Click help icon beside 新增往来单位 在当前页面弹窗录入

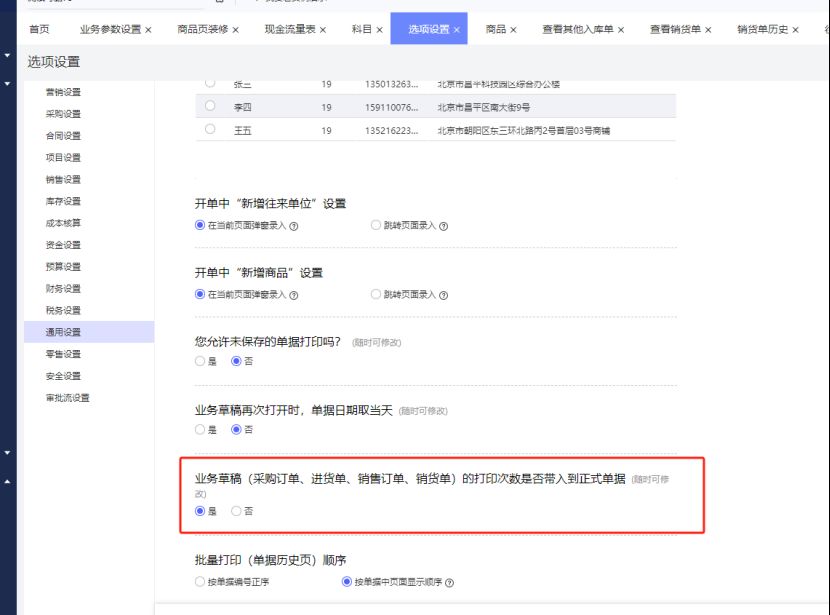point(294,226)
